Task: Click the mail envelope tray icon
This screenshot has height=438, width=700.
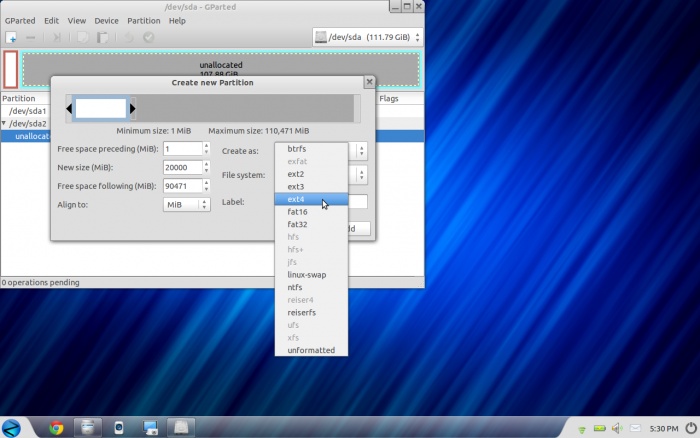Action: [635, 429]
